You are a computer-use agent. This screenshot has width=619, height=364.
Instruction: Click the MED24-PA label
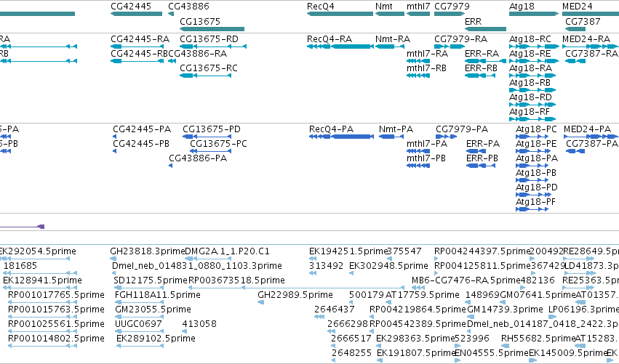point(587,129)
